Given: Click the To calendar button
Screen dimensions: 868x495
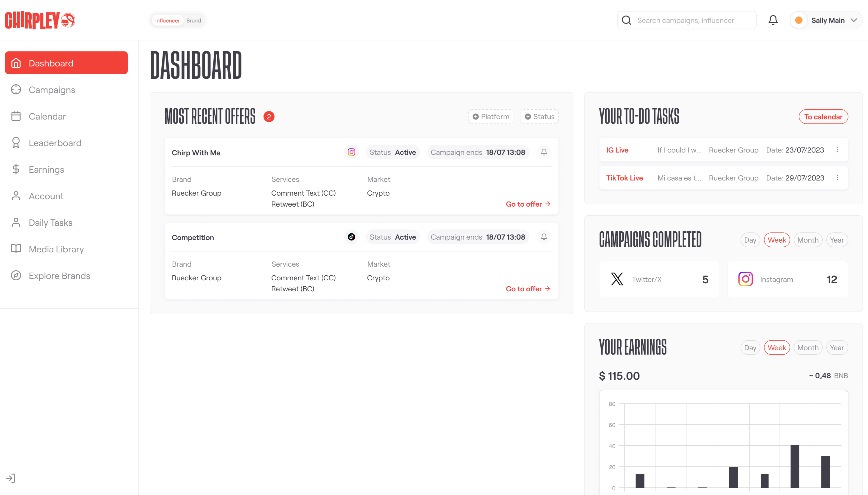Looking at the screenshot, I should (x=823, y=117).
